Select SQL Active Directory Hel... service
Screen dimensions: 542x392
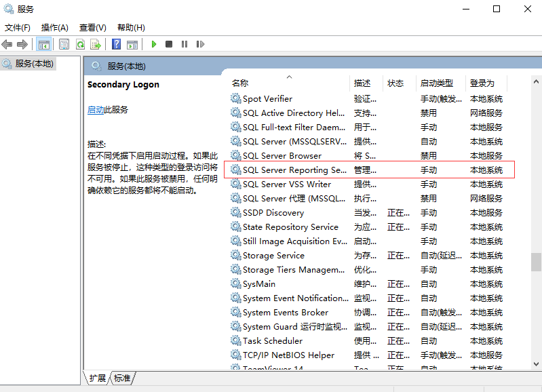[x=370, y=113]
